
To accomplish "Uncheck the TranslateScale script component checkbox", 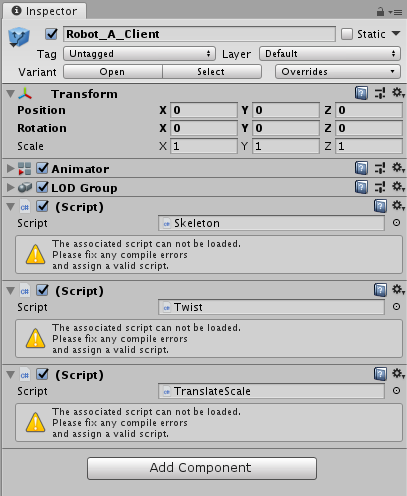I will [x=42, y=374].
